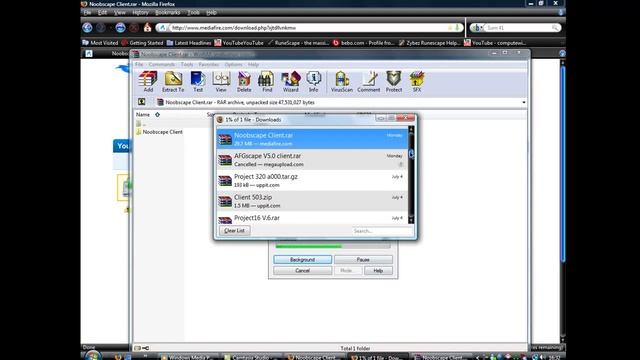Open the Most Visited bookmark folder
The image size is (640, 360).
(x=100, y=42)
